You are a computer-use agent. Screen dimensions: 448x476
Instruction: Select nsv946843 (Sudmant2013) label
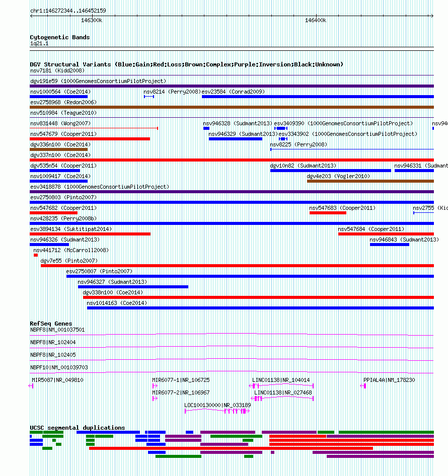coord(404,240)
